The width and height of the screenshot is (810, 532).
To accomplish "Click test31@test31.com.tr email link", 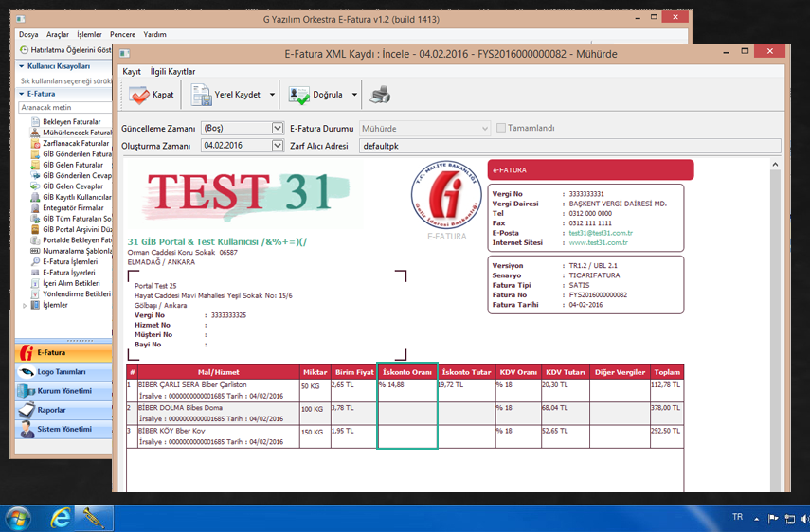I will (x=601, y=233).
